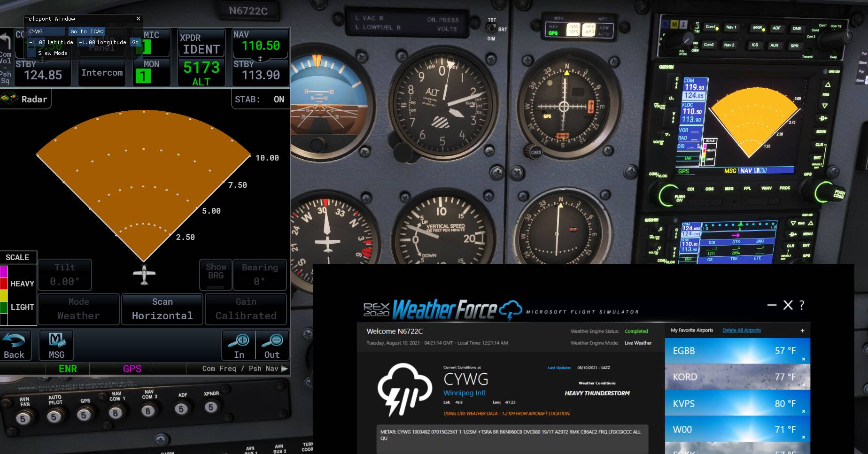868x454 pixels.
Task: Open the Gain Calibrated selector
Action: pyautogui.click(x=246, y=309)
